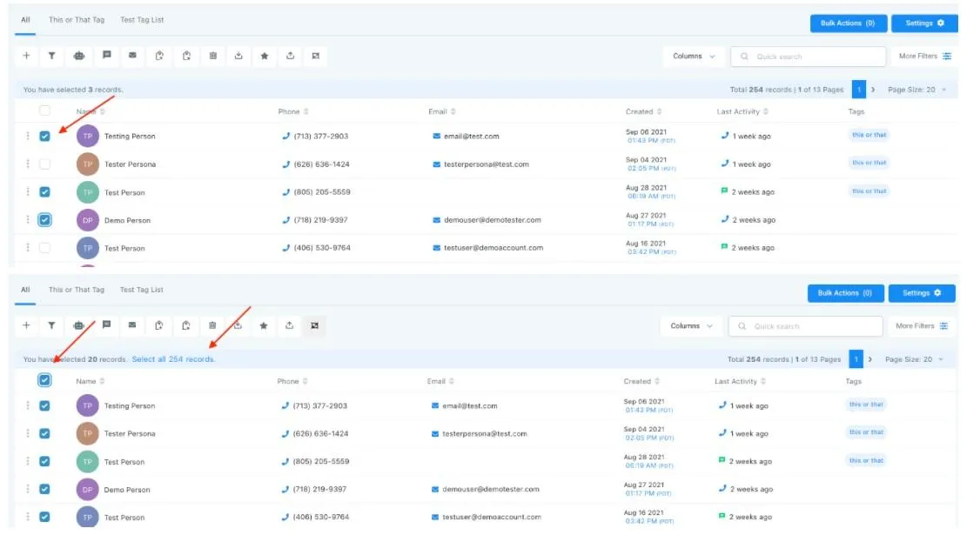Screen dimensions: 980x542
Task: Click email@test.com in upper view
Action: tap(471, 136)
